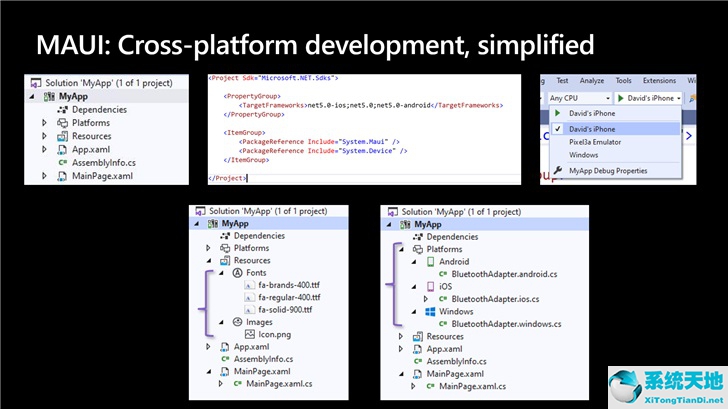The height and width of the screenshot is (409, 728).
Task: Open the Analyze menu
Action: tap(592, 81)
